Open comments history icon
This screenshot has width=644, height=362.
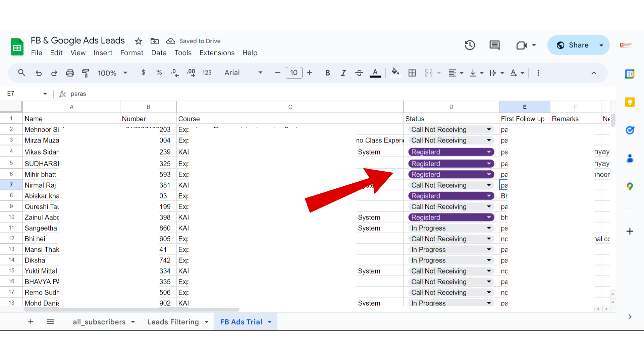(494, 45)
